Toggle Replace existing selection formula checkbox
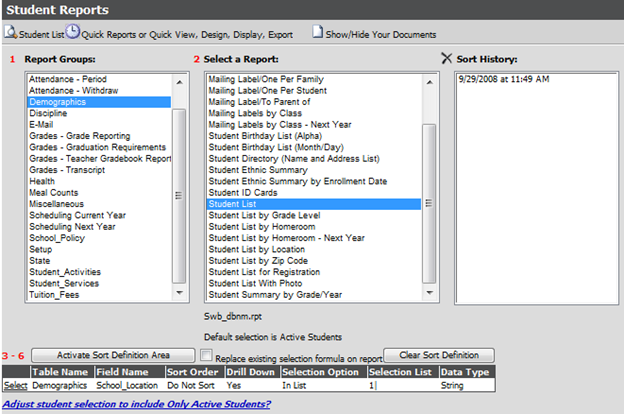 pos(206,355)
